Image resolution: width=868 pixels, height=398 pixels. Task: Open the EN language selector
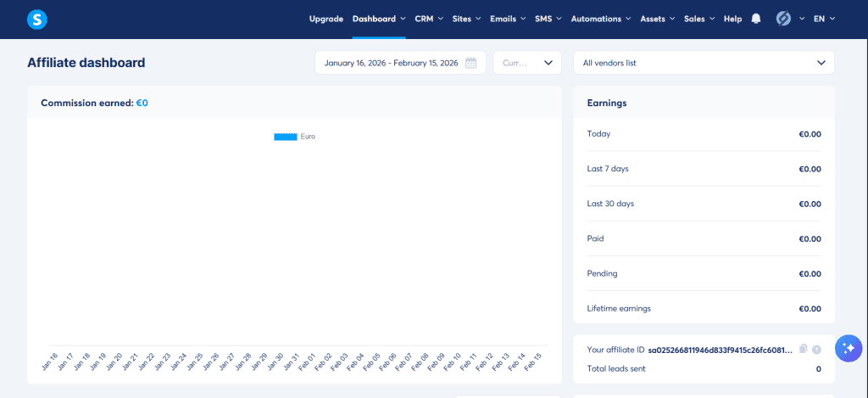tap(824, 19)
